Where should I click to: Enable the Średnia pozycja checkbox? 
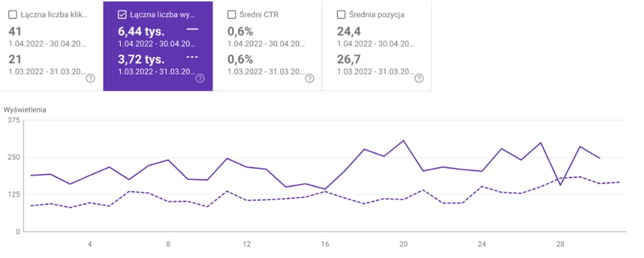point(341,14)
